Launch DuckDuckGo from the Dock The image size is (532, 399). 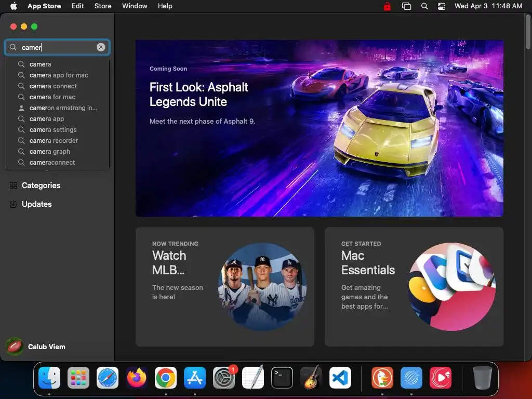click(x=382, y=378)
